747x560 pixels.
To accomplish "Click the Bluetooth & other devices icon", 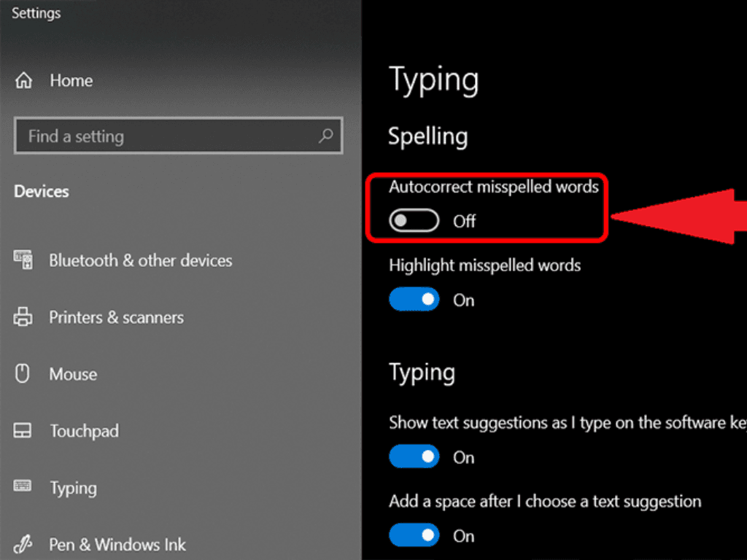I will point(23,260).
